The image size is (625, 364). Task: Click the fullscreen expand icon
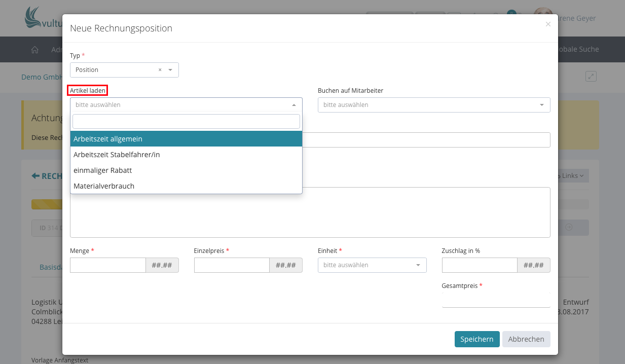591,77
